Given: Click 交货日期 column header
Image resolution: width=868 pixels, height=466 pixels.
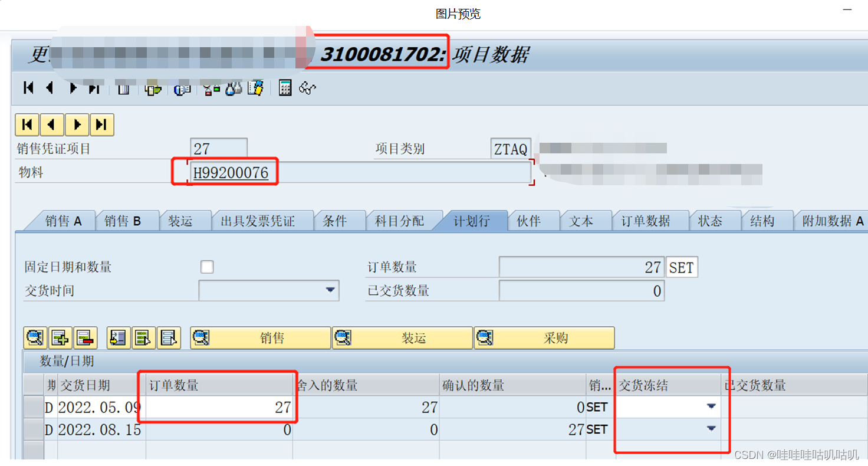Looking at the screenshot, I should [x=101, y=385].
